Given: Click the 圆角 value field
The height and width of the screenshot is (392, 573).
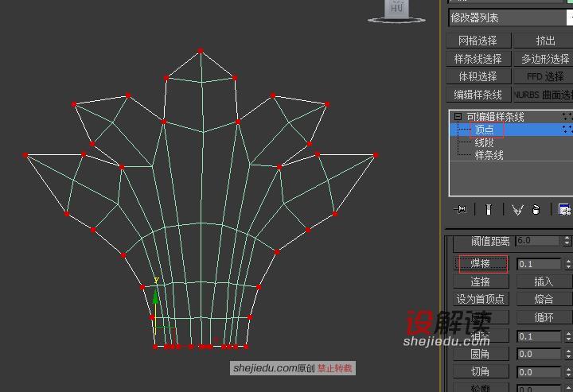Looking at the screenshot, I should (x=539, y=354).
